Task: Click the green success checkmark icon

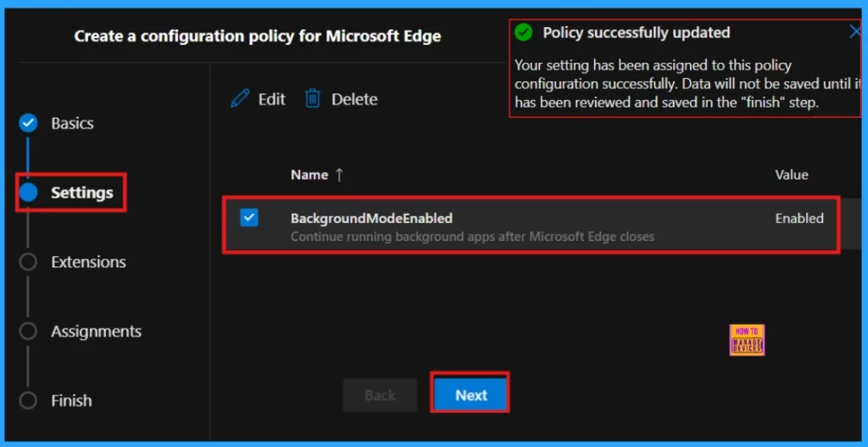Action: pos(523,33)
